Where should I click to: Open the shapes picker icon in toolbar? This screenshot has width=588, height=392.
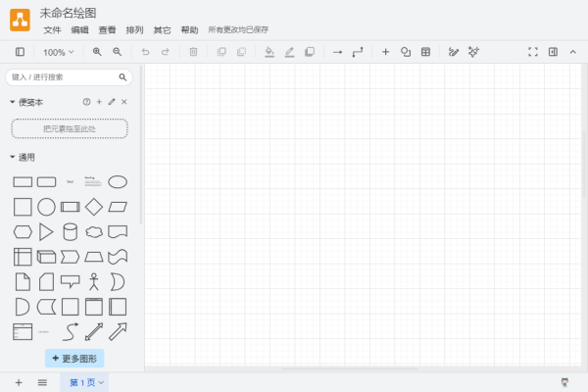[406, 52]
